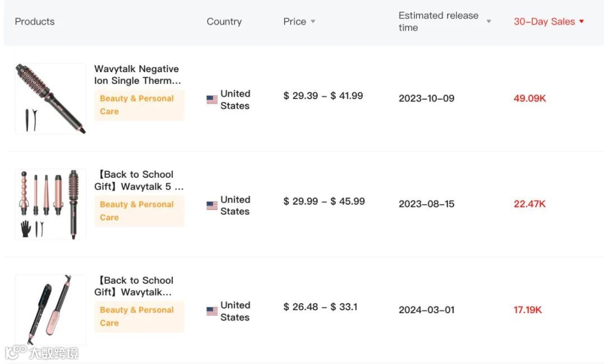604x364 pixels.
Task: Click the Country column header
Action: [x=224, y=22]
